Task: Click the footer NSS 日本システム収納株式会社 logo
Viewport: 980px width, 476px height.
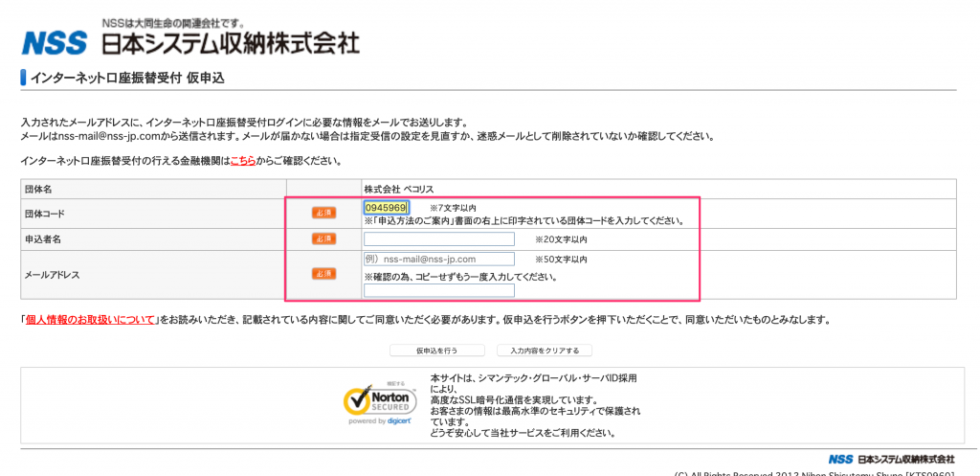Action: click(x=891, y=459)
